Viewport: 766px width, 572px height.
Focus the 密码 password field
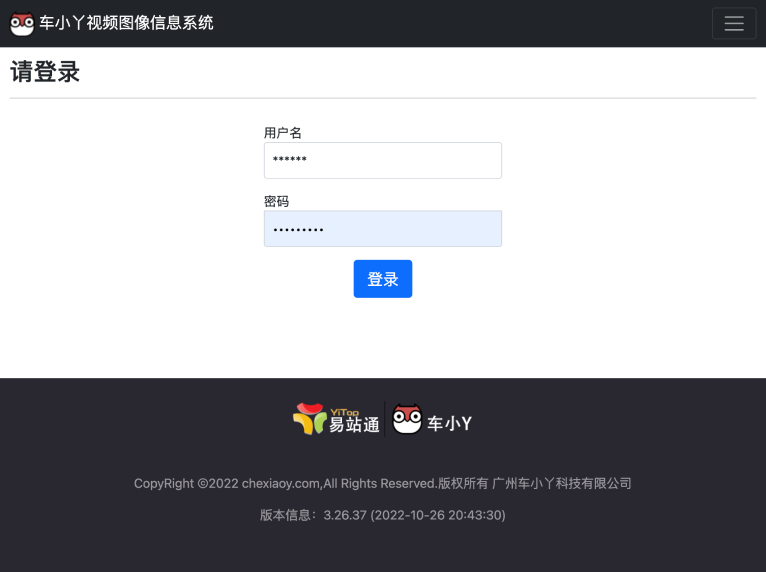pos(383,229)
